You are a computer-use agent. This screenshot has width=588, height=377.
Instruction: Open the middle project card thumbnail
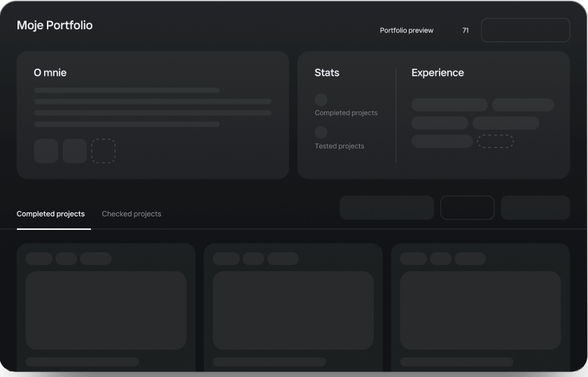point(293,310)
